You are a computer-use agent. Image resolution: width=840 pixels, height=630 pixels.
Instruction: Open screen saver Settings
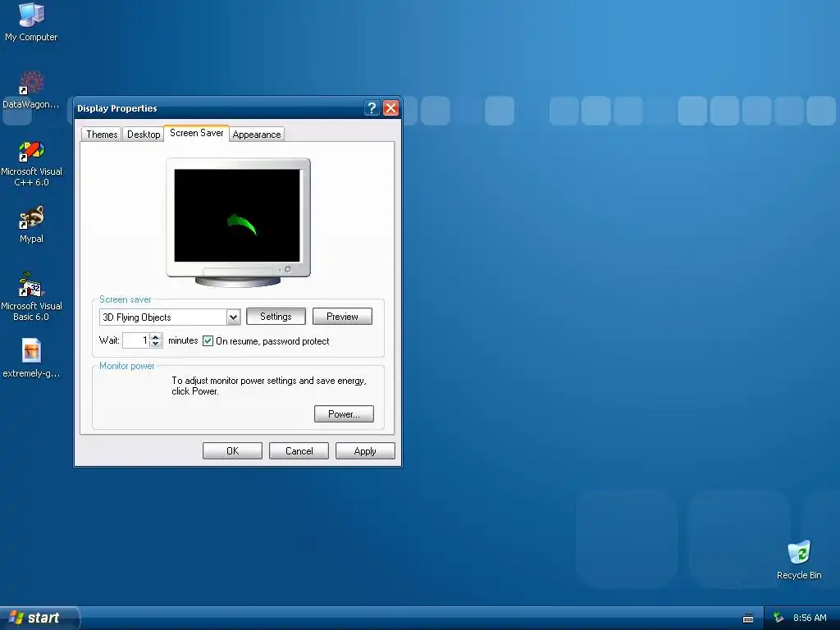click(x=276, y=317)
